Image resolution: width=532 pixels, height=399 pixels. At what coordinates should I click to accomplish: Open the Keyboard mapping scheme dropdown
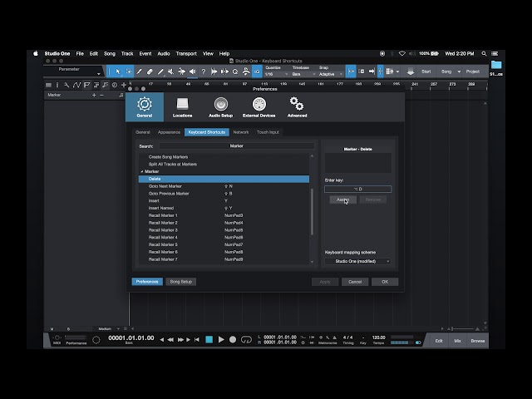pyautogui.click(x=357, y=261)
